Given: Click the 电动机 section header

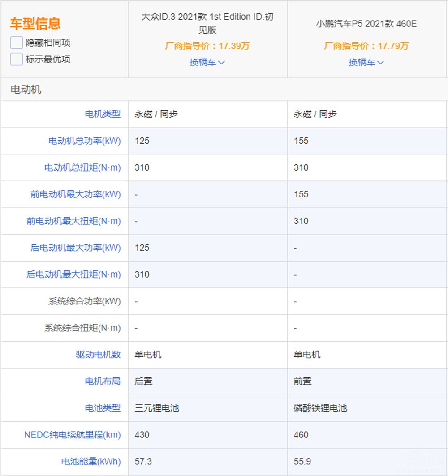Looking at the screenshot, I should click(x=26, y=90).
